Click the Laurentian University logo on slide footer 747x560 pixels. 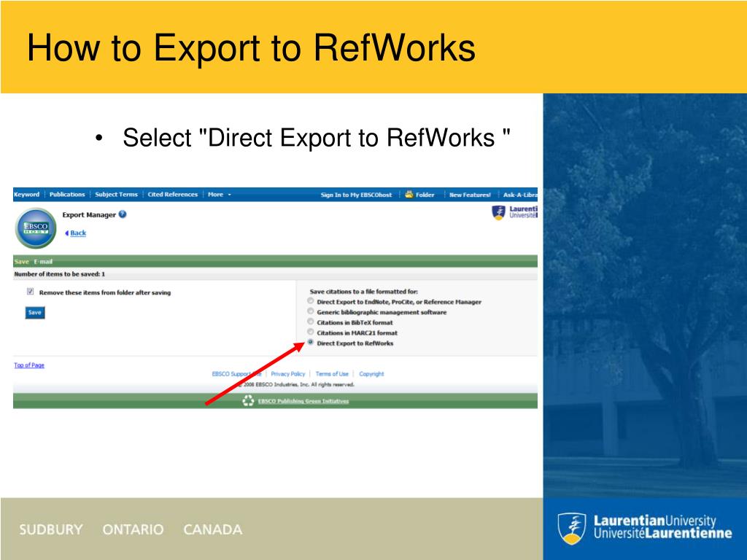(x=645, y=528)
